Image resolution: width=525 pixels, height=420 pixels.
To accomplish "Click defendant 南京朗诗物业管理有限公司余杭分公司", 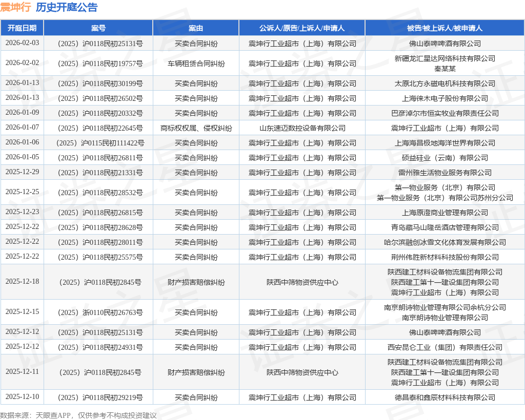I will pyautogui.click(x=445, y=307).
